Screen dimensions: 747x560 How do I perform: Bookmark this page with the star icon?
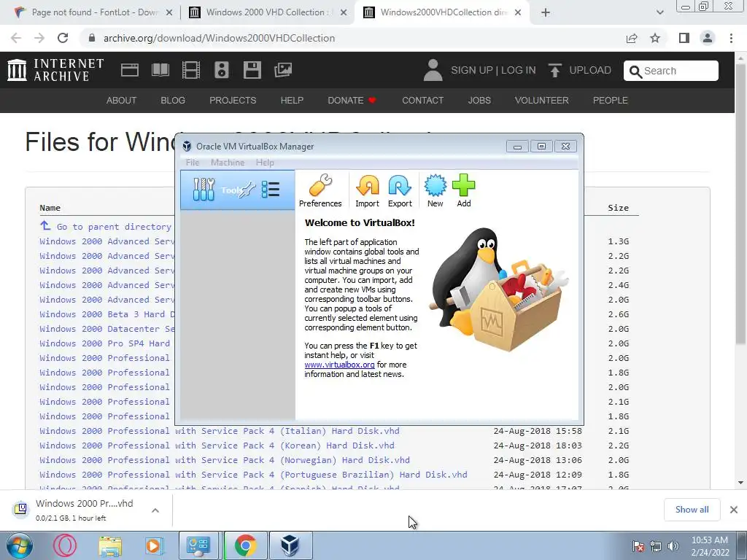click(x=656, y=38)
